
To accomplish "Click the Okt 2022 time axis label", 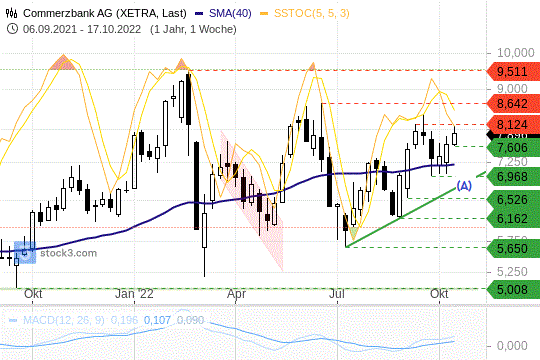I will coord(439,294).
